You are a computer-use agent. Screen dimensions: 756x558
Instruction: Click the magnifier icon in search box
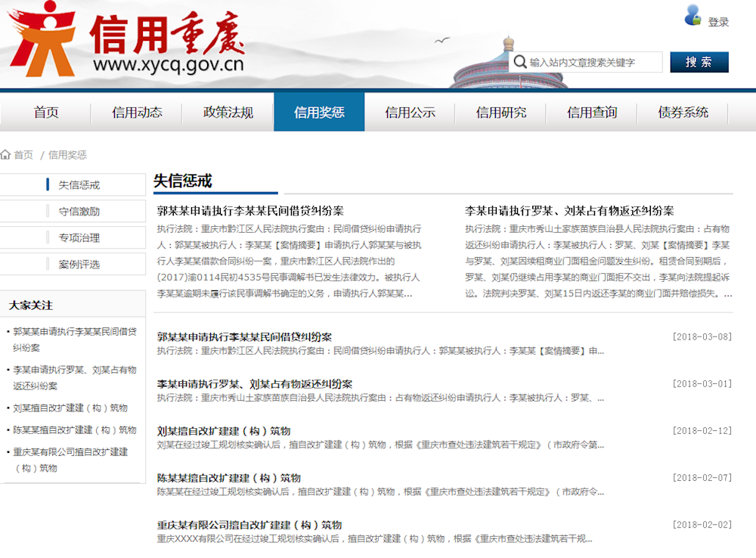[x=520, y=62]
